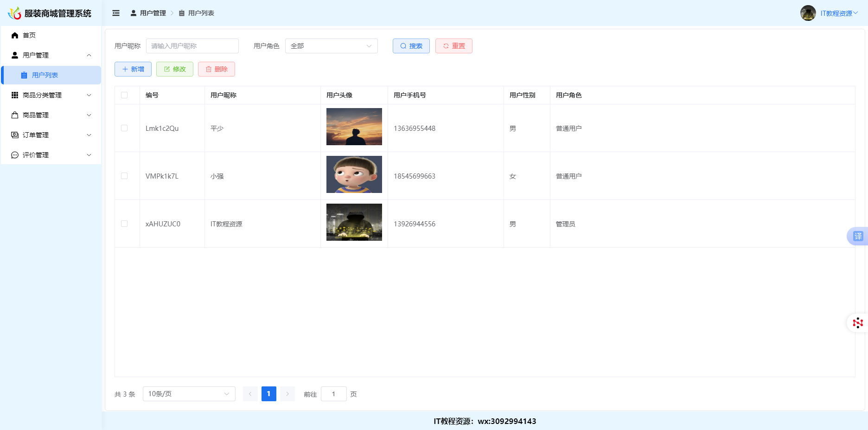Click the grid icon beside 商品分类管理
This screenshot has width=868, height=430.
[x=15, y=95]
